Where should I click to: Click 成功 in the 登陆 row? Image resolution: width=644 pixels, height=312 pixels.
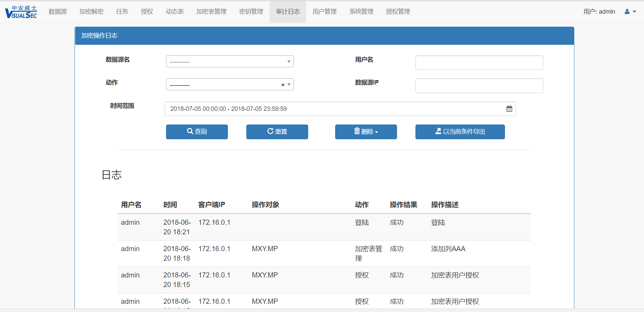397,222
